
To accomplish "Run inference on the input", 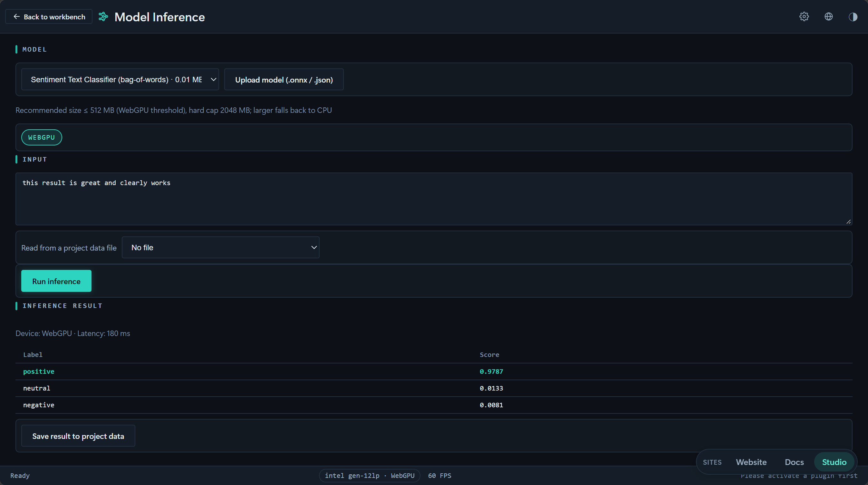I will pyautogui.click(x=56, y=281).
